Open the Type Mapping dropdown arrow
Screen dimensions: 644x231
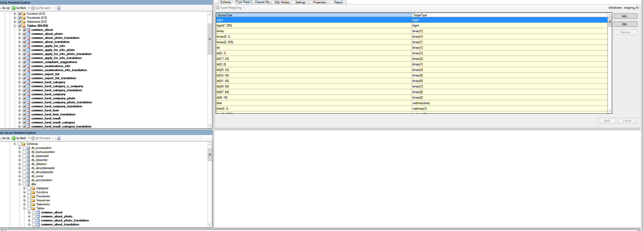click(x=243, y=8)
